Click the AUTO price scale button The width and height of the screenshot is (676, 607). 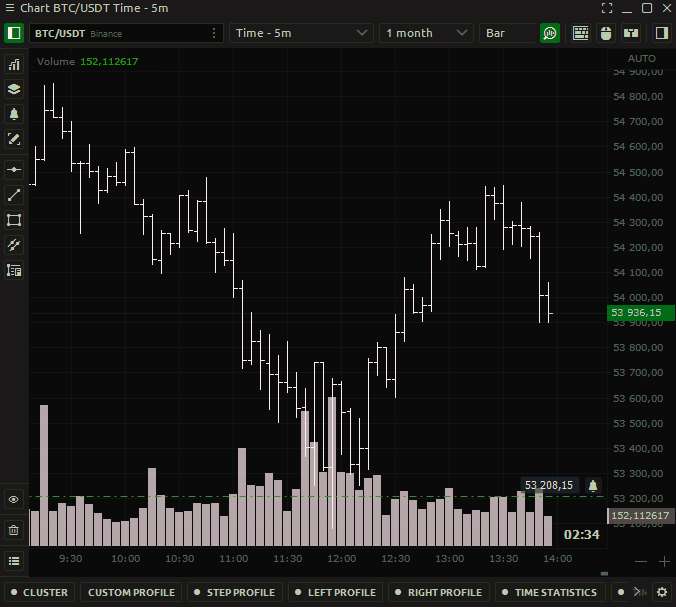(641, 58)
